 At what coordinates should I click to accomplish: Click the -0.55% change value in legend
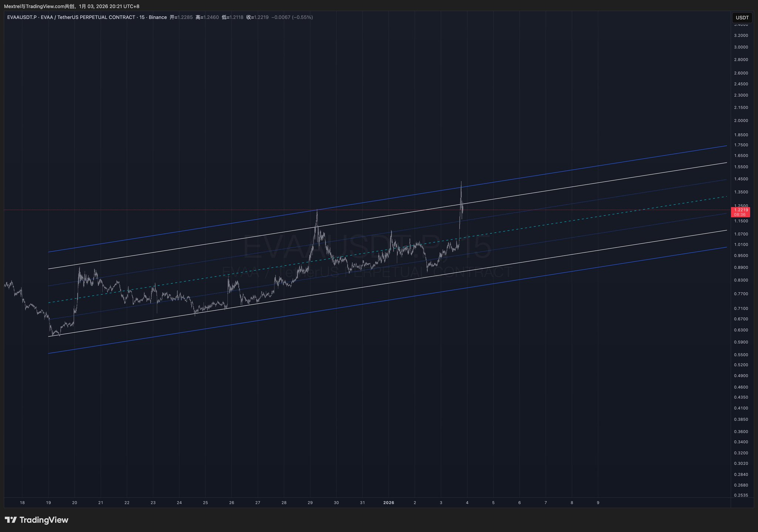pyautogui.click(x=302, y=17)
